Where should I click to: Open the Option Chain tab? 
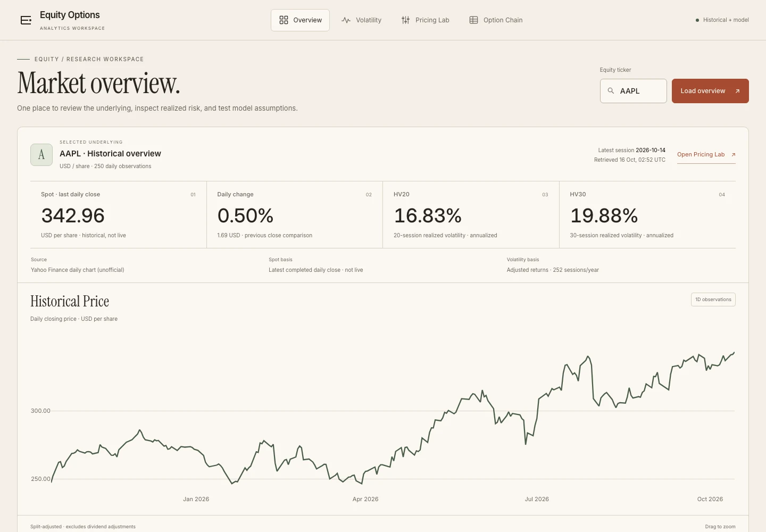click(496, 20)
